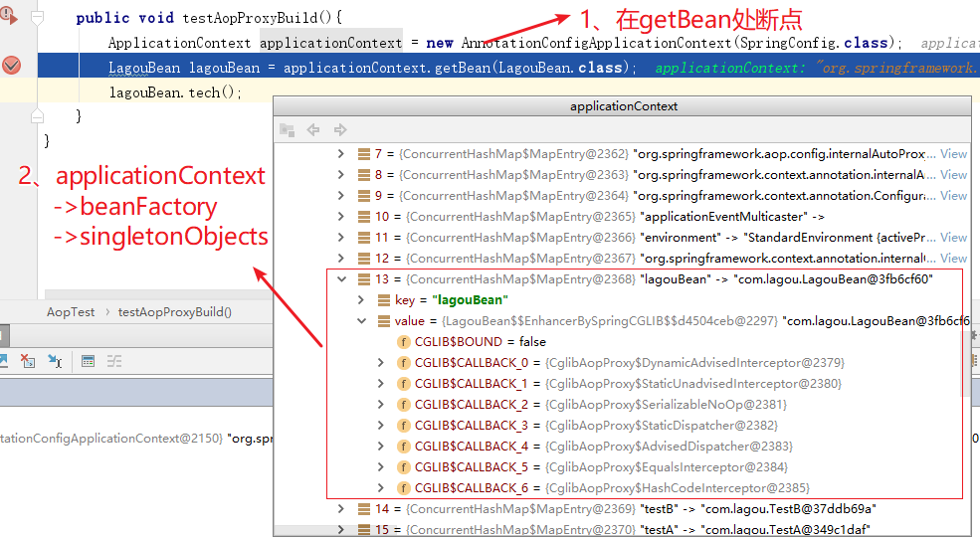This screenshot has height=540, width=980.
Task: Click the LagouBean.class argument in getBean call
Action: tap(562, 68)
